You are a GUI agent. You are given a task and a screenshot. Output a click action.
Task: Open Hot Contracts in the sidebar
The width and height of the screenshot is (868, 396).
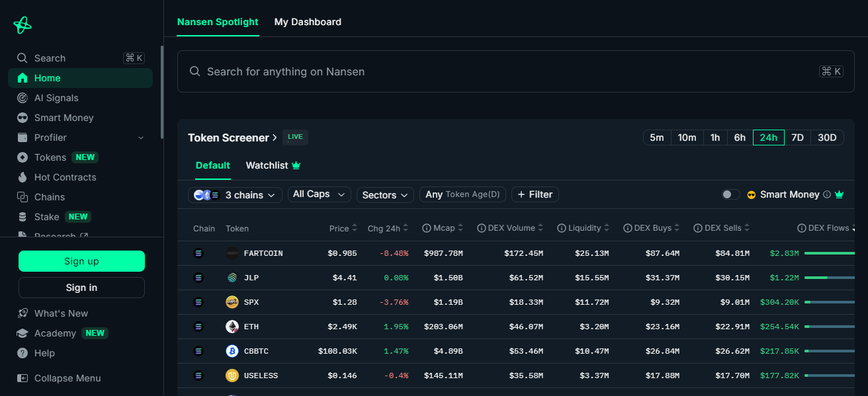click(80, 177)
